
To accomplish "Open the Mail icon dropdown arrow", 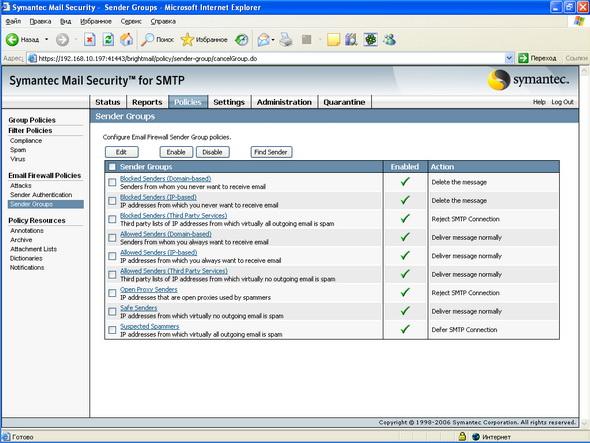I will coord(273,40).
